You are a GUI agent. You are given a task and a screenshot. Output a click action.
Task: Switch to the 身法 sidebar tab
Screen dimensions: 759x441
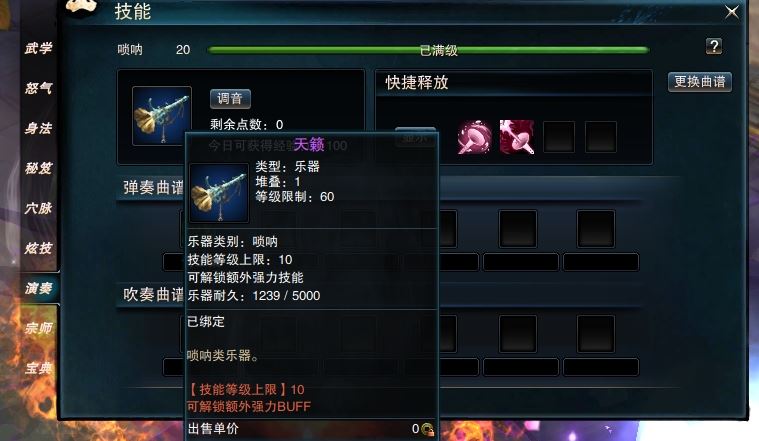(x=39, y=128)
